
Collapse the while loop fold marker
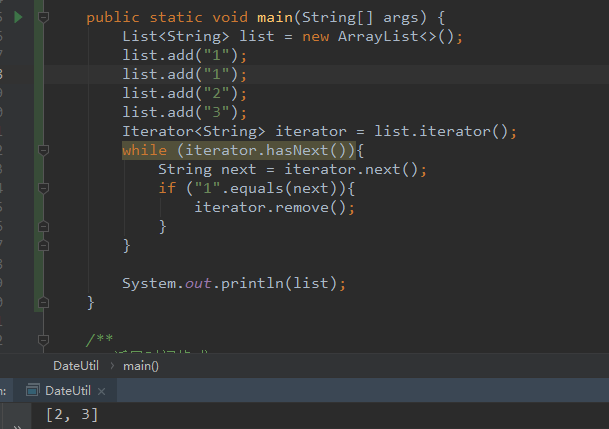point(42,150)
